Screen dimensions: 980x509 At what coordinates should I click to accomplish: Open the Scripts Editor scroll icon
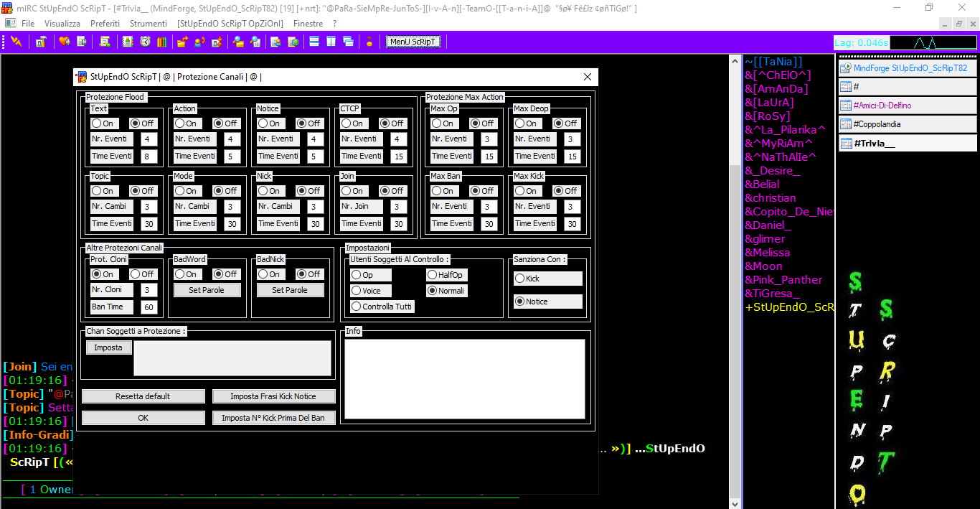point(105,42)
